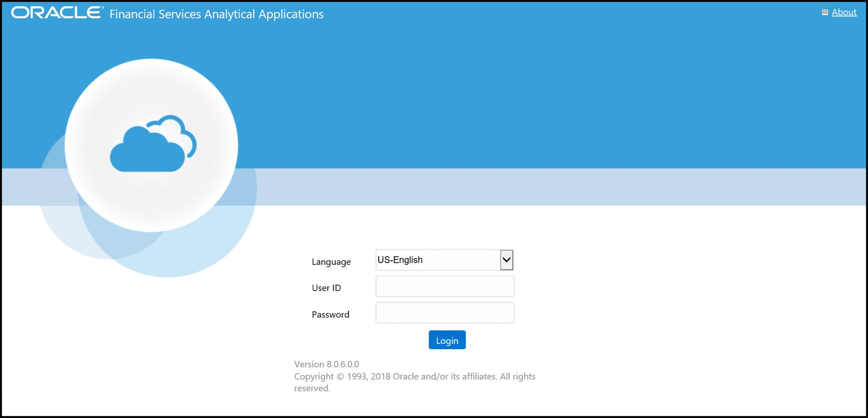Click 'Financial Services Analytical Applications' title

217,14
